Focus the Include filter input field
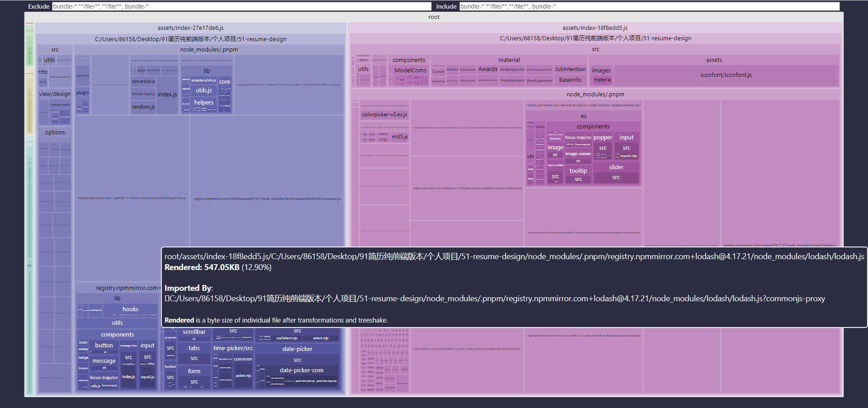 pyautogui.click(x=650, y=6)
